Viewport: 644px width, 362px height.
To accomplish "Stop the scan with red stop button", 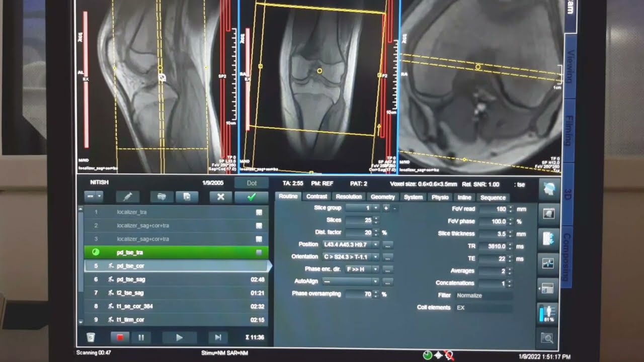I will [120, 337].
